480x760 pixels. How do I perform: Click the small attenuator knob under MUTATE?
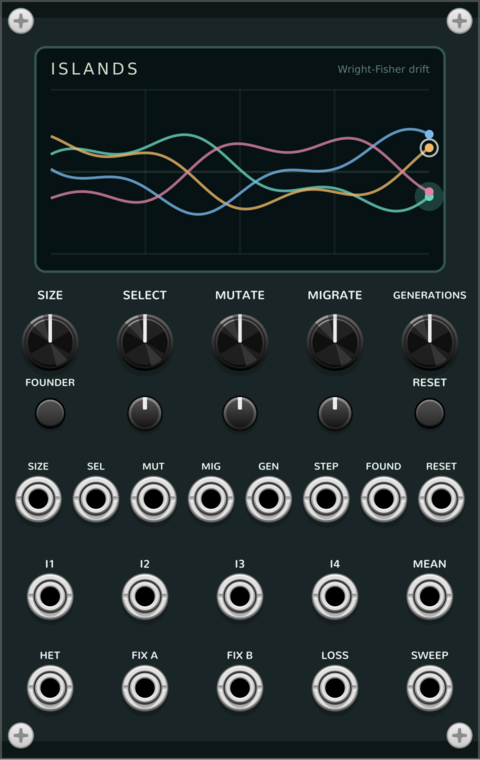240,413
